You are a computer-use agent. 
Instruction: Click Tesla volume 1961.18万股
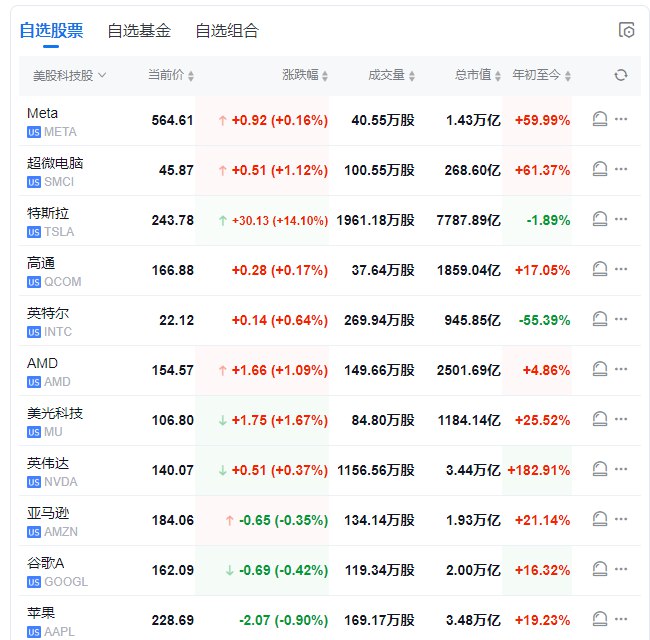(x=376, y=220)
